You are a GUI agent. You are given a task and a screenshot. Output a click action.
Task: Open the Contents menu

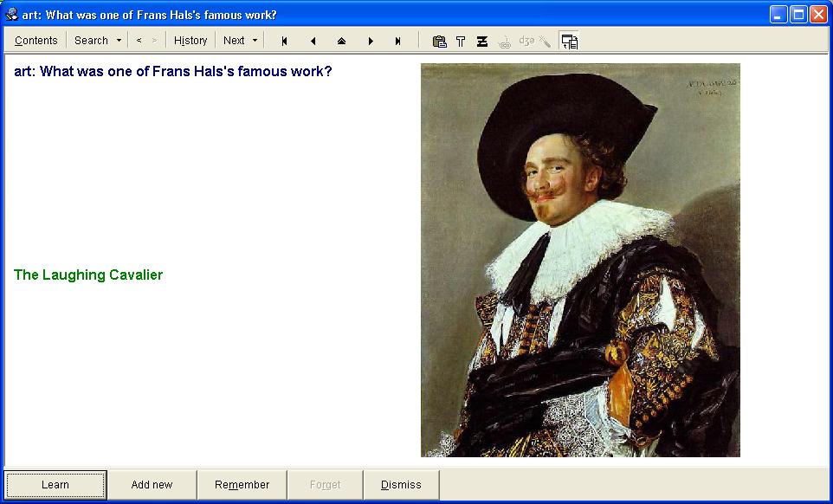[x=36, y=41]
